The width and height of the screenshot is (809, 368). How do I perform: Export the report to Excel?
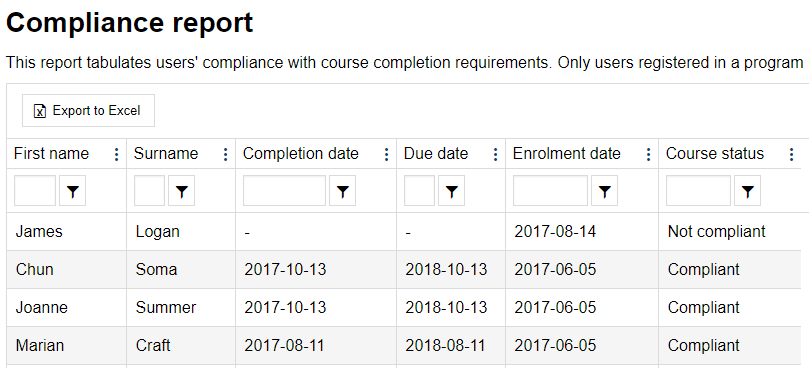[x=88, y=110]
